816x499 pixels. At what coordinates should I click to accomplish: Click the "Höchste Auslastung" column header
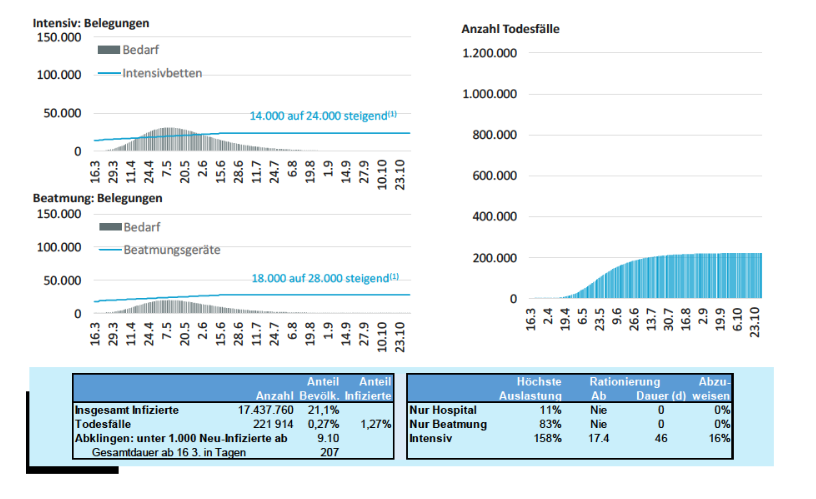pos(539,389)
